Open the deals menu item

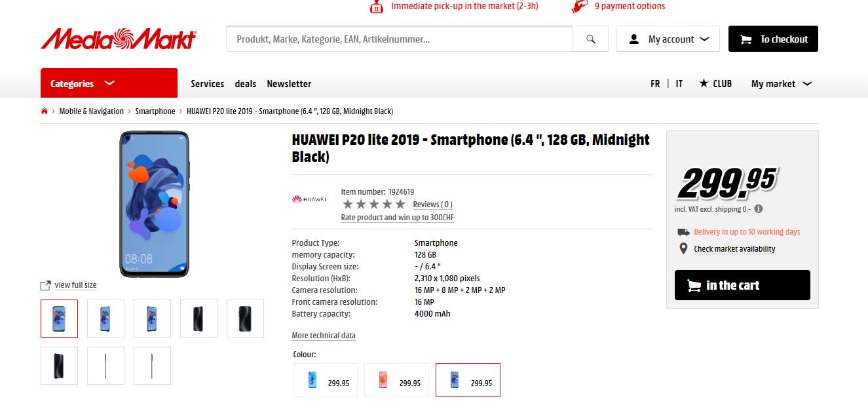point(246,84)
